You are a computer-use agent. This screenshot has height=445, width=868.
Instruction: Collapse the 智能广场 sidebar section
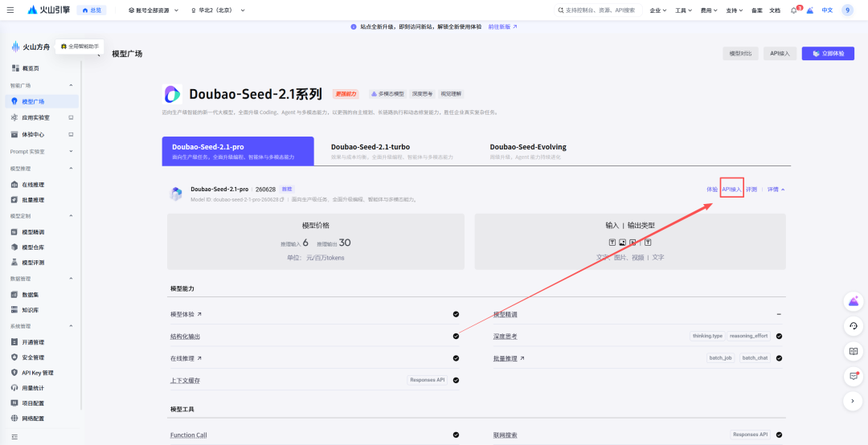click(71, 85)
